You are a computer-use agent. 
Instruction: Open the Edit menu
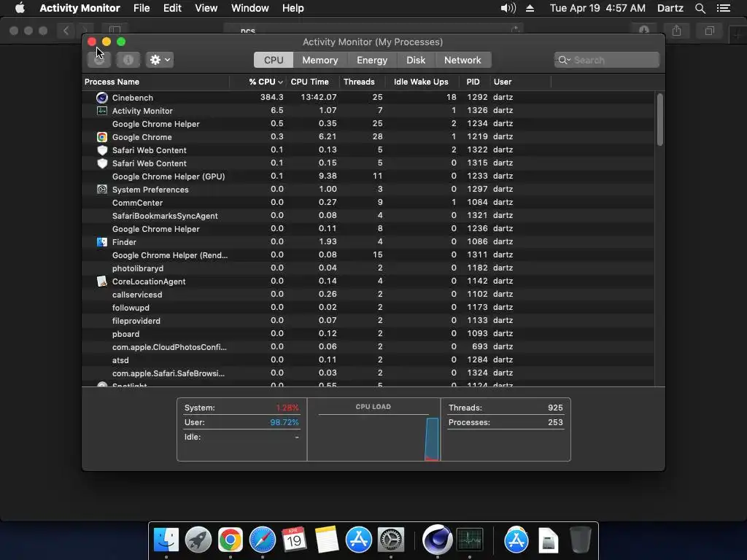[172, 8]
